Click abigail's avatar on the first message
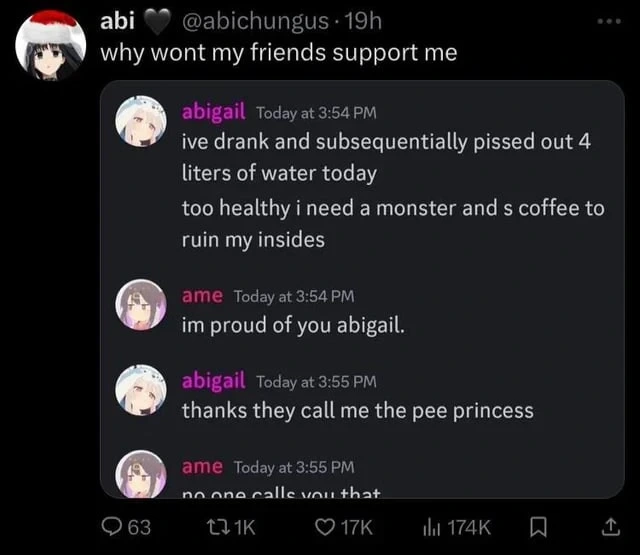 pyautogui.click(x=141, y=121)
